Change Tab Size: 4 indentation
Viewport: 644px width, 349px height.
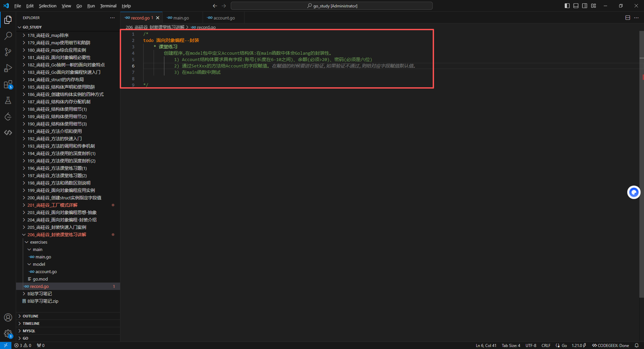(x=511, y=345)
